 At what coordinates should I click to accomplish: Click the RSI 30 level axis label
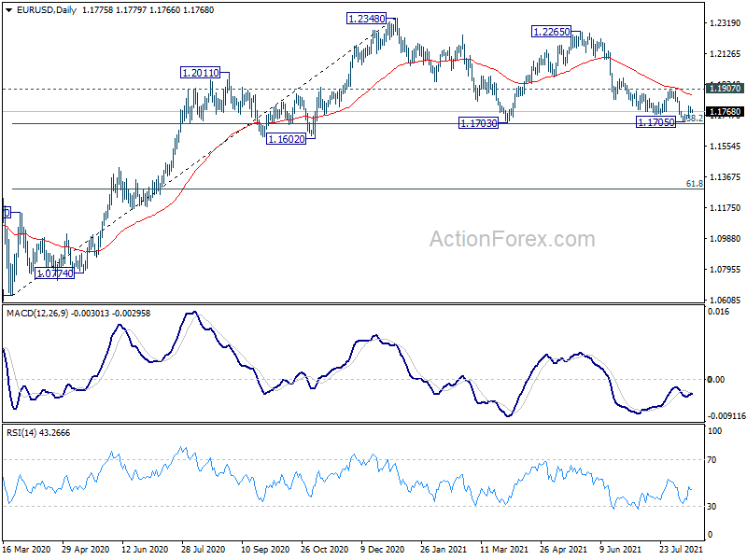(x=712, y=507)
